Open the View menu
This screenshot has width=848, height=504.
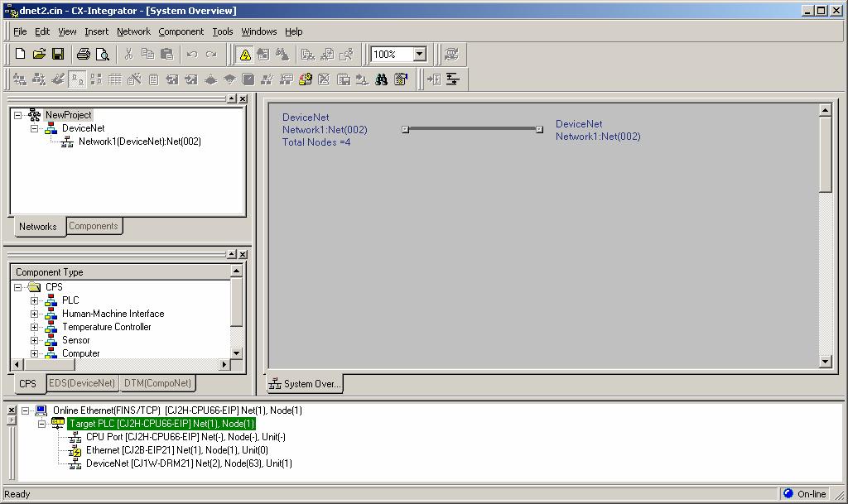click(67, 32)
